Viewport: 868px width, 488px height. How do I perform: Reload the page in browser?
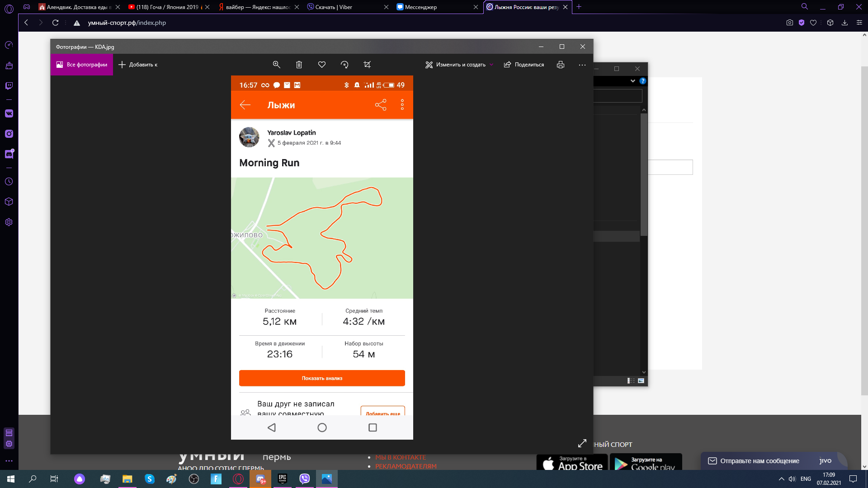[x=56, y=23]
